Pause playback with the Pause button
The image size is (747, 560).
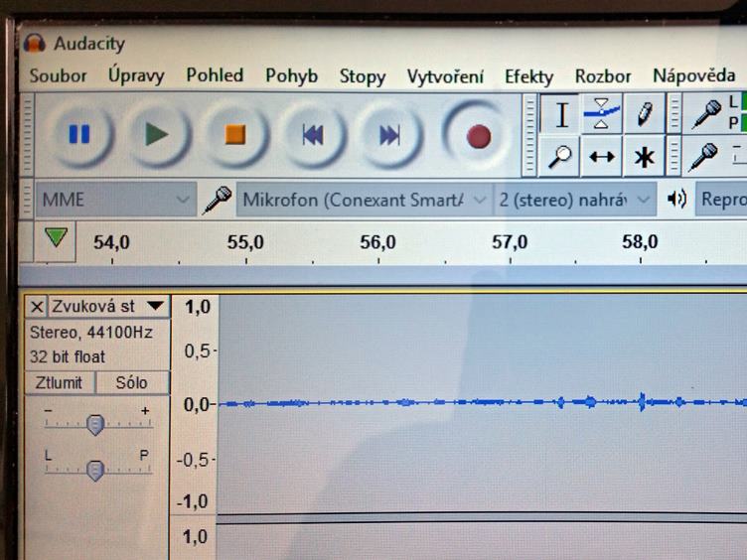click(80, 135)
